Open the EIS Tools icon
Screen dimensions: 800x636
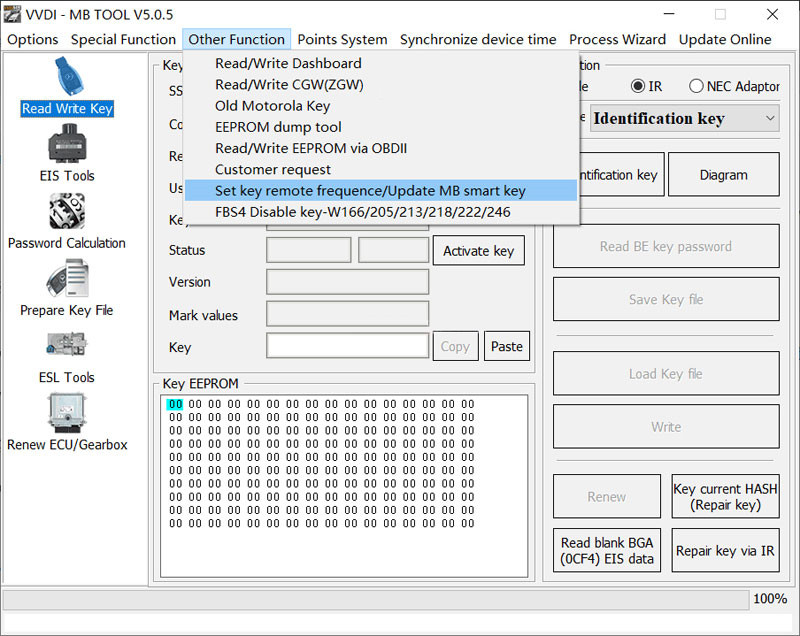[x=67, y=143]
